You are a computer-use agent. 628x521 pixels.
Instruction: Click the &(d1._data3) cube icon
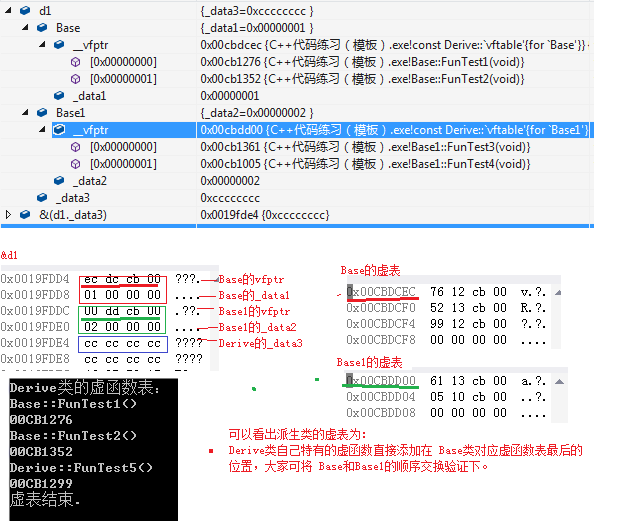(x=25, y=215)
